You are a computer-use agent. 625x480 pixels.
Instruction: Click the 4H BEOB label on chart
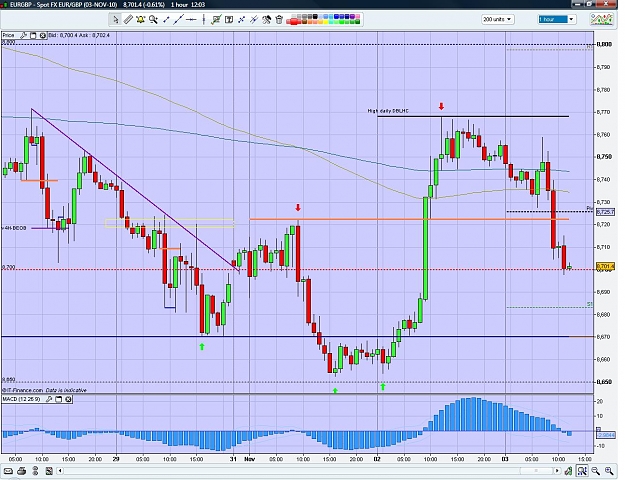pos(14,228)
